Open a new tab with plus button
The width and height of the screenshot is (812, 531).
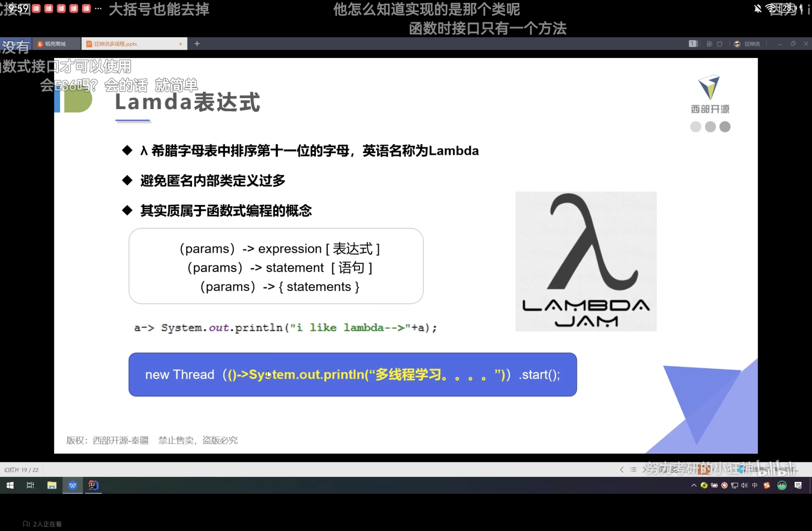coord(197,44)
